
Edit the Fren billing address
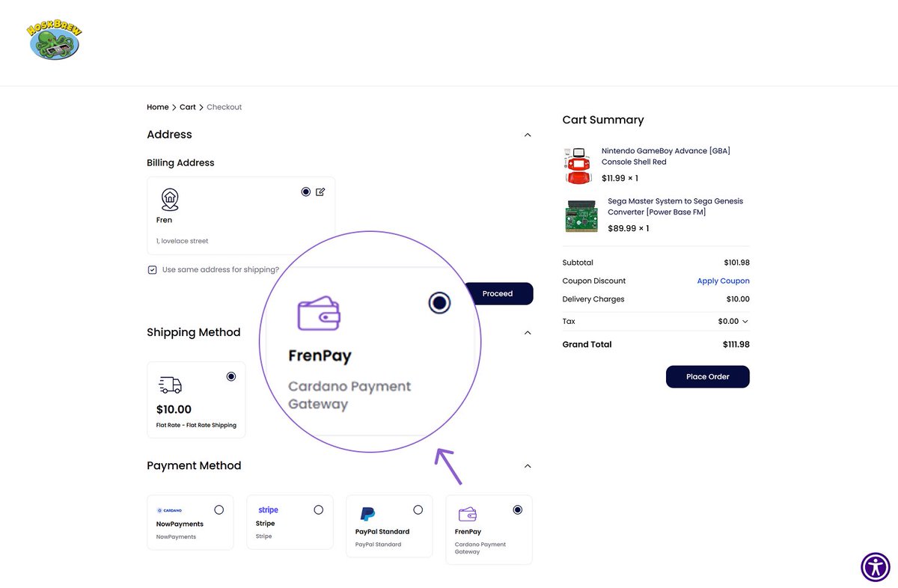[320, 192]
